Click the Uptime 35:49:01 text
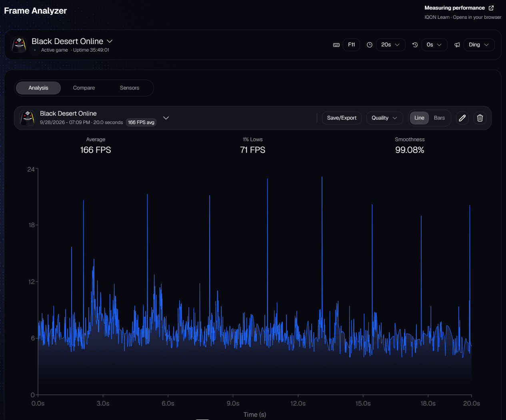The width and height of the screenshot is (506, 420). tap(91, 50)
